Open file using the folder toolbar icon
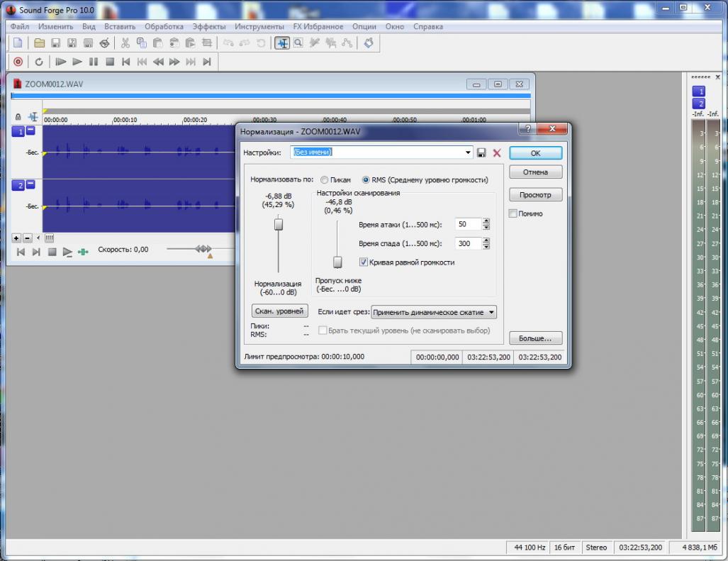The width and height of the screenshot is (728, 561). pos(40,43)
